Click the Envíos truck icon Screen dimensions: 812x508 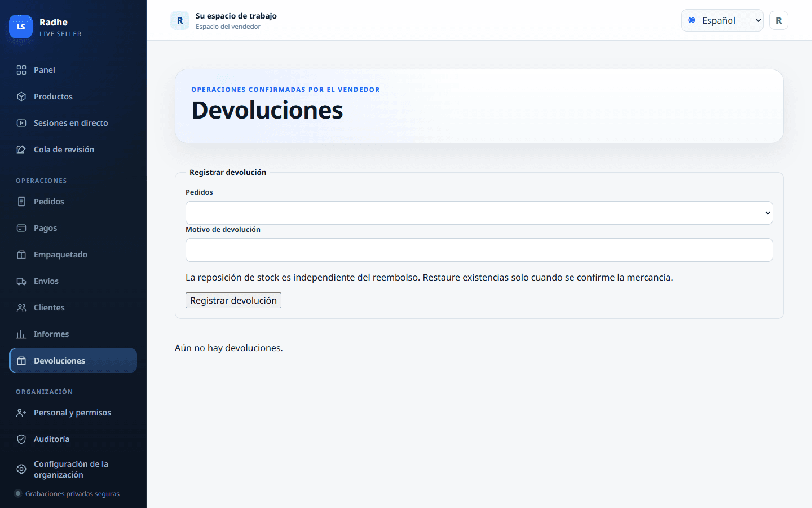[21, 281]
